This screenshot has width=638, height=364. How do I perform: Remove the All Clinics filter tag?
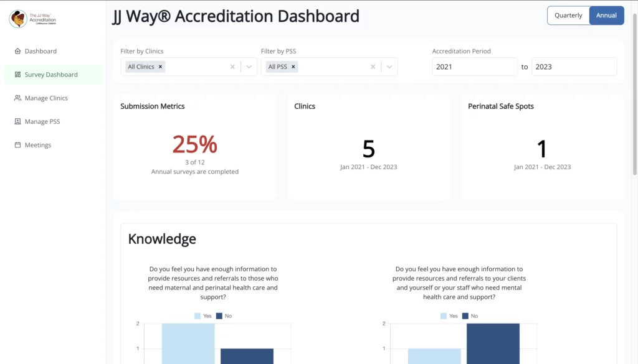tap(160, 67)
